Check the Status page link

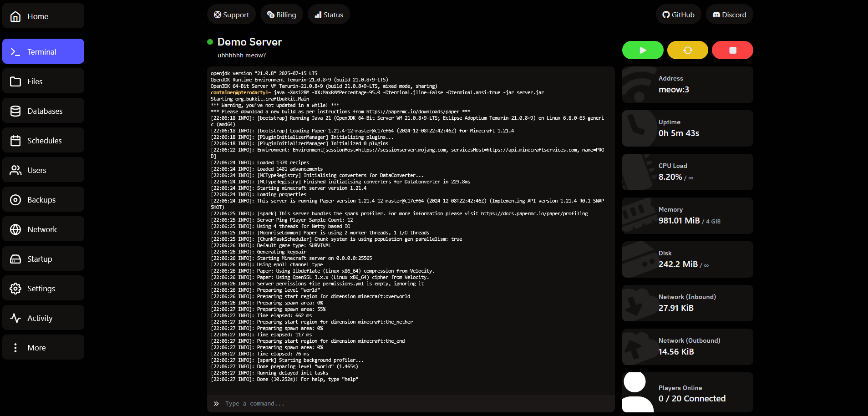point(329,15)
